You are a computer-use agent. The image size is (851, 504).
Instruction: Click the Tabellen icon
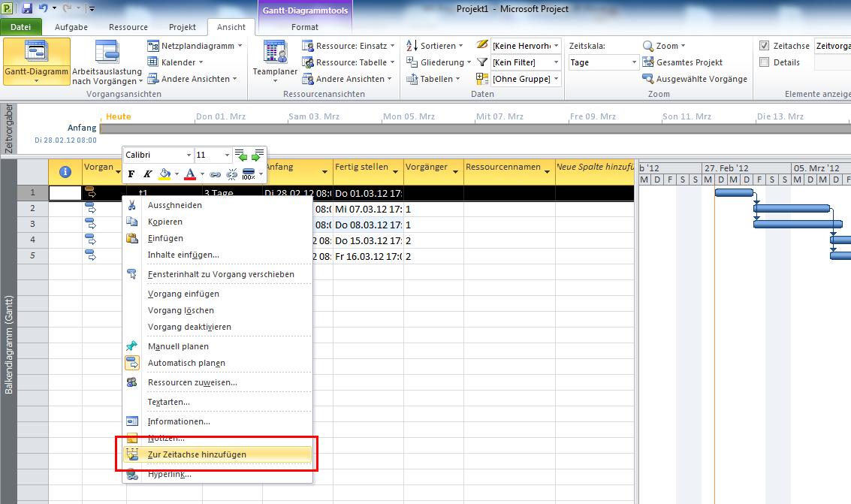point(412,79)
